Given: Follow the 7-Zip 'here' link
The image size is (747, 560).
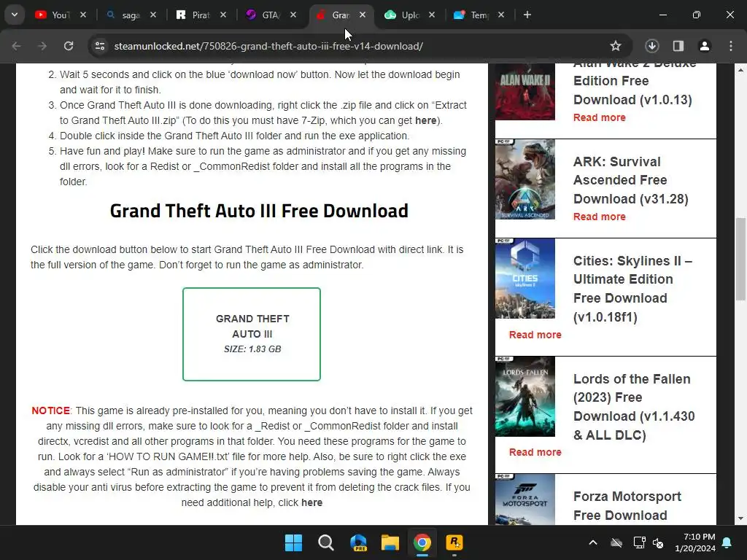Looking at the screenshot, I should click(x=425, y=120).
